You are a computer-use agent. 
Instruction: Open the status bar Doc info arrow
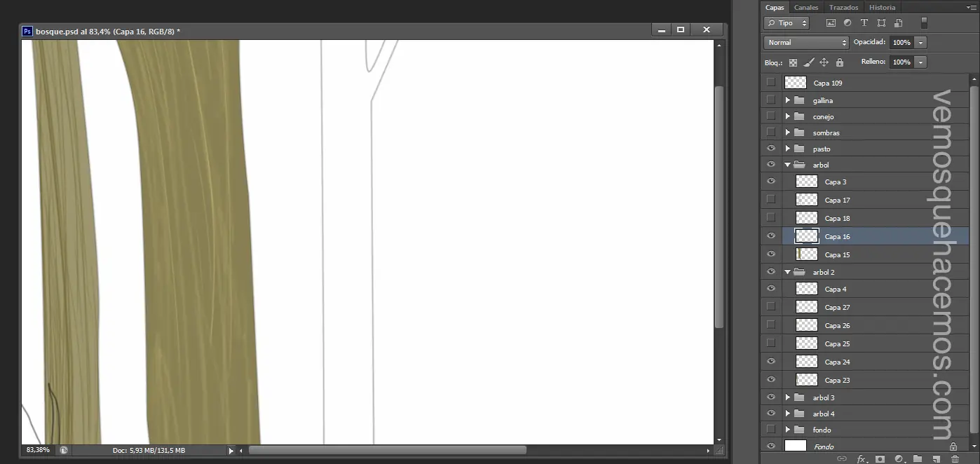click(x=231, y=451)
